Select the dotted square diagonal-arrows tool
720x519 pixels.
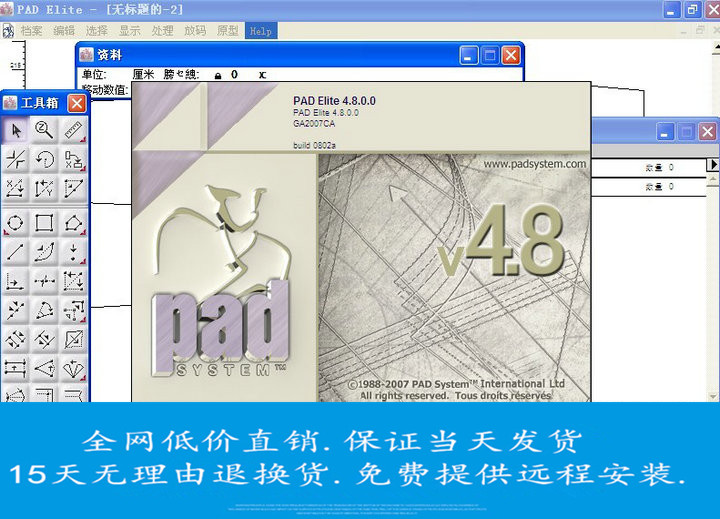point(73,281)
